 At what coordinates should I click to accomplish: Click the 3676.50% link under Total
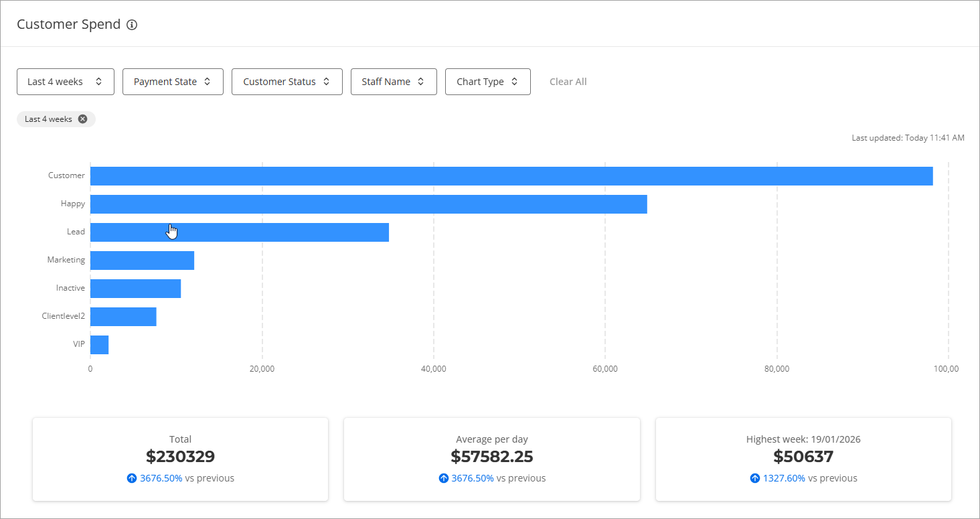(161, 478)
